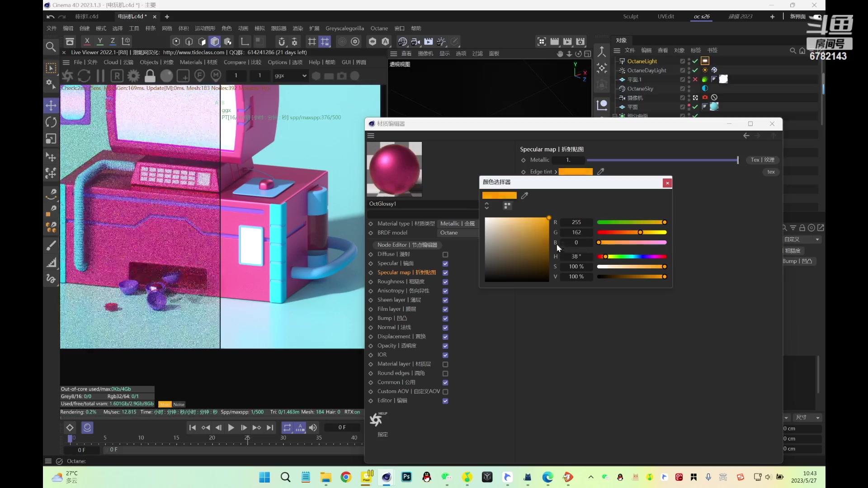The width and height of the screenshot is (868, 488).
Task: Open Live Viewer settings gear icon
Action: [x=133, y=75]
